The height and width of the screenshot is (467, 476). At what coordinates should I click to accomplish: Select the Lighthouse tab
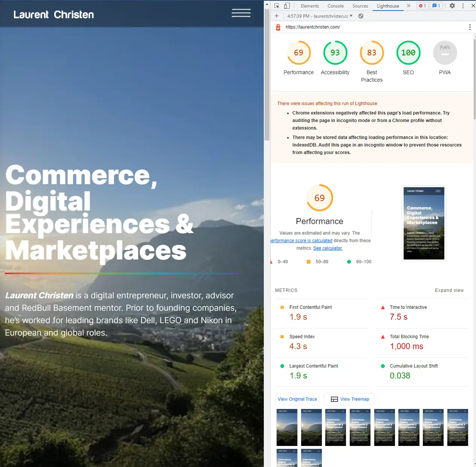tap(388, 6)
